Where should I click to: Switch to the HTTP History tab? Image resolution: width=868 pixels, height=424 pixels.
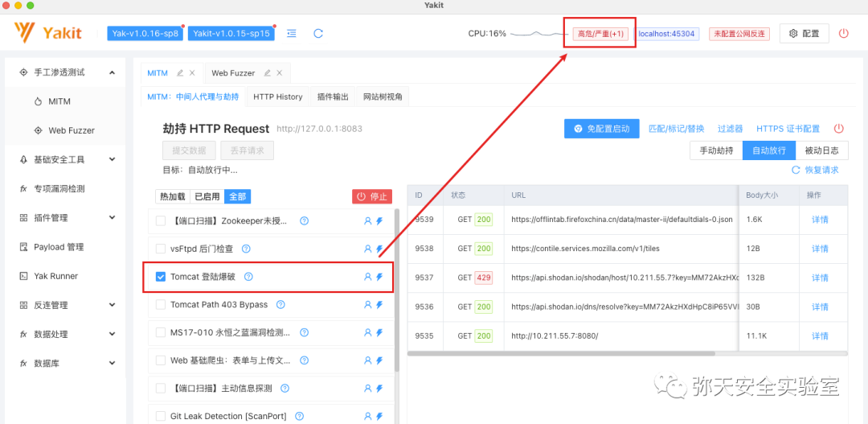coord(278,97)
